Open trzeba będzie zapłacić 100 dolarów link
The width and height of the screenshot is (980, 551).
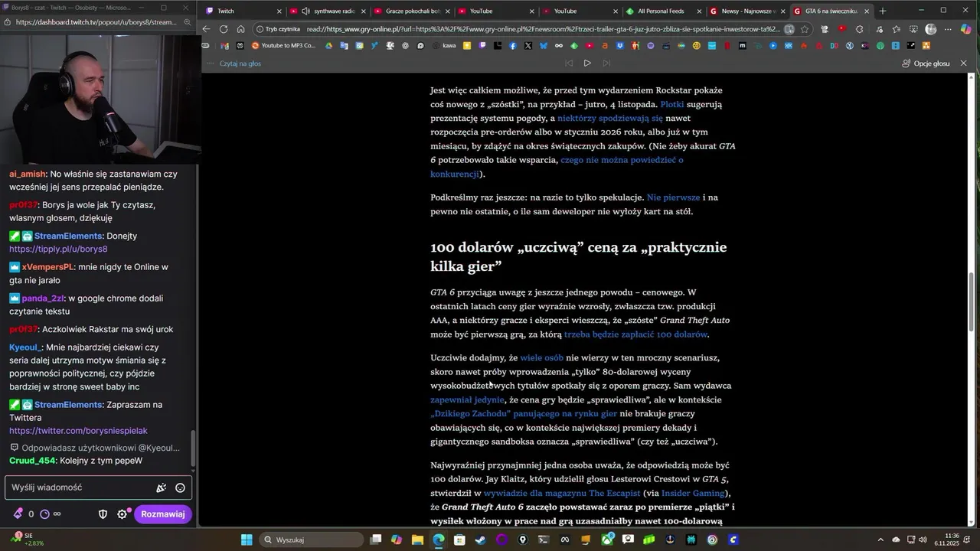pyautogui.click(x=635, y=334)
